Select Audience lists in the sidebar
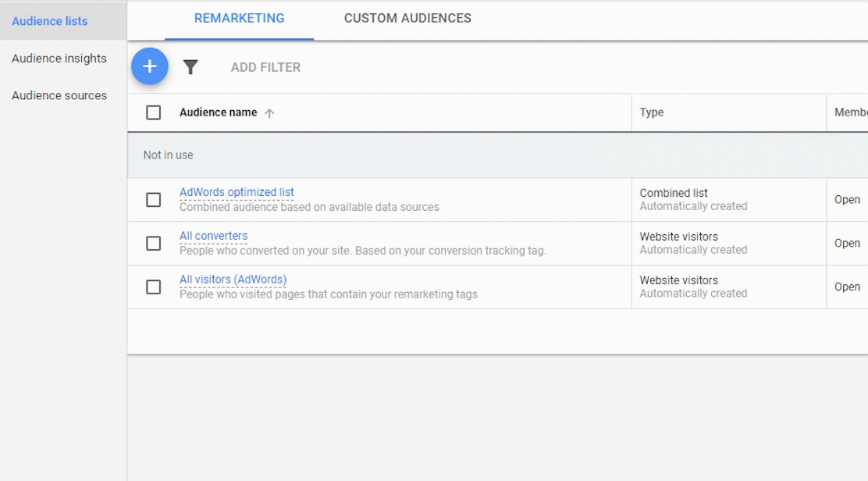The width and height of the screenshot is (868, 481). tap(50, 21)
